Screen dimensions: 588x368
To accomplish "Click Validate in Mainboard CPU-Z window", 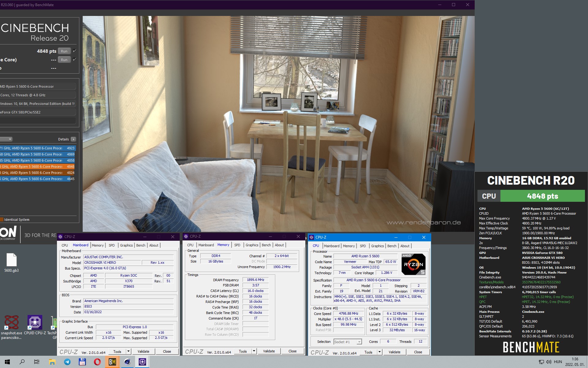I will (143, 351).
